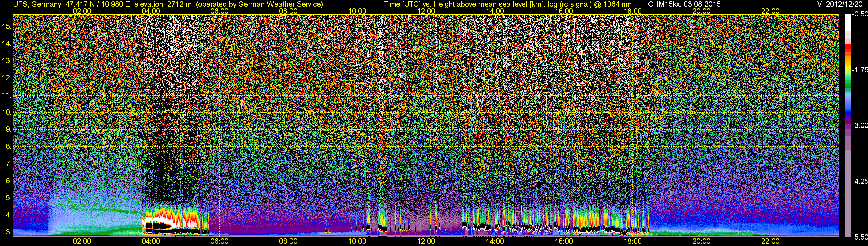Click the -4.25 colorbar scale value
The height and width of the screenshot is (246, 868).
[x=860, y=181]
